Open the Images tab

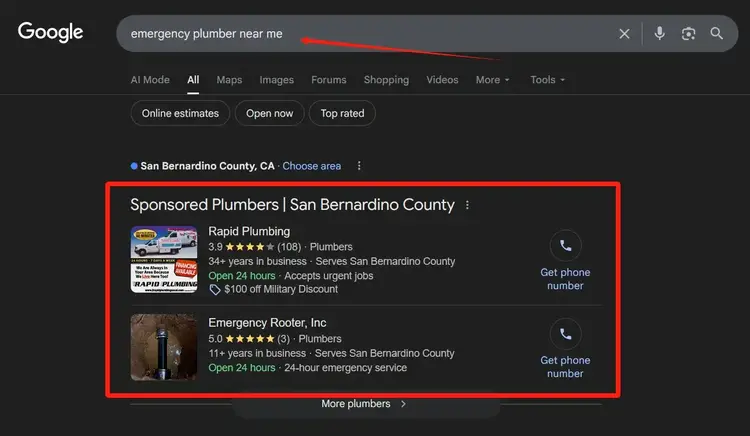click(276, 80)
